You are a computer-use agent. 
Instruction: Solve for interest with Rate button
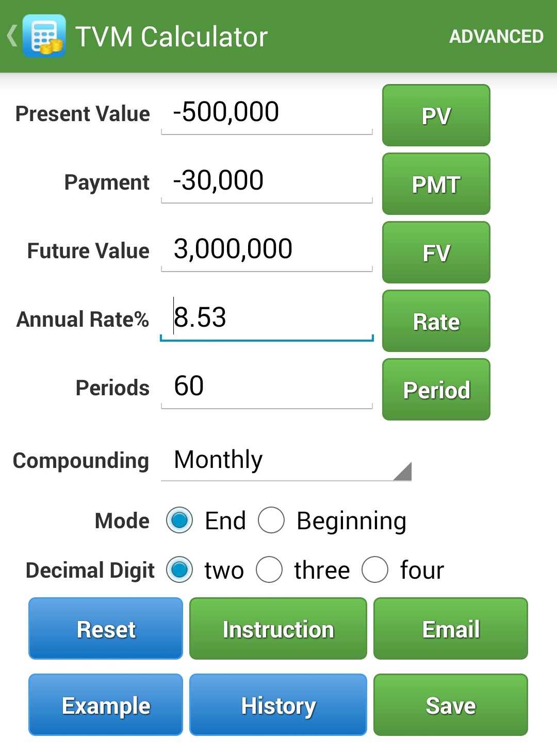coord(436,321)
